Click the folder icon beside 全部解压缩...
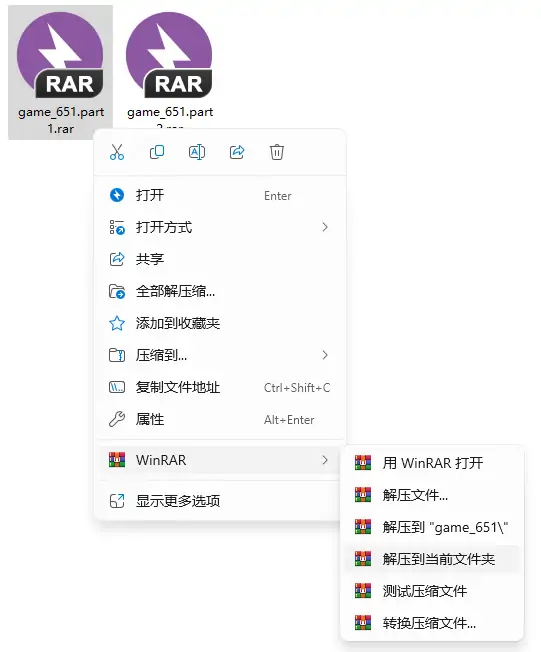This screenshot has height=652, width=541. [x=117, y=291]
